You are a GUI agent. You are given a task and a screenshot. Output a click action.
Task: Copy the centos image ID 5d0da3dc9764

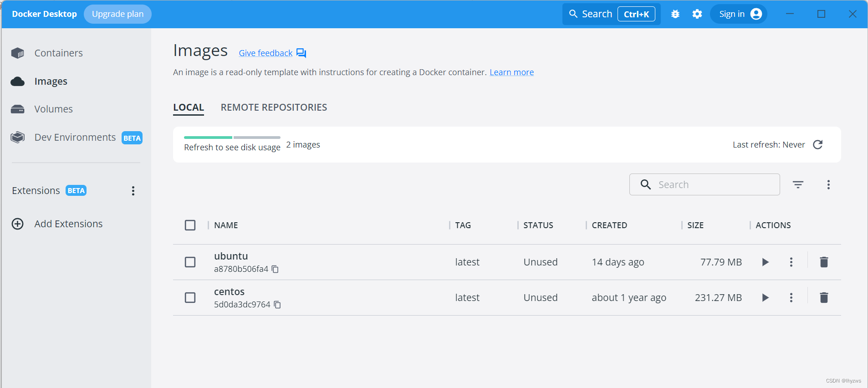[x=277, y=305]
